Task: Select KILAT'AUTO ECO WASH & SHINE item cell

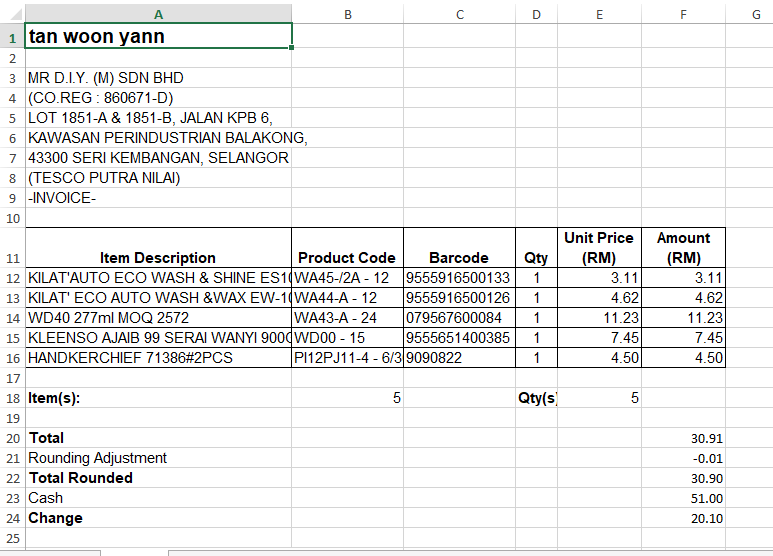Action: [x=158, y=278]
